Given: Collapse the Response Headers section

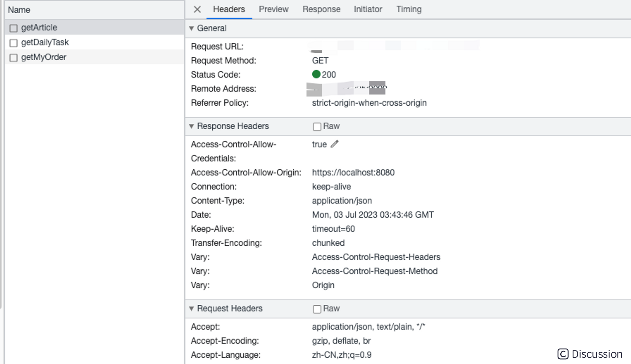Looking at the screenshot, I should pos(191,126).
